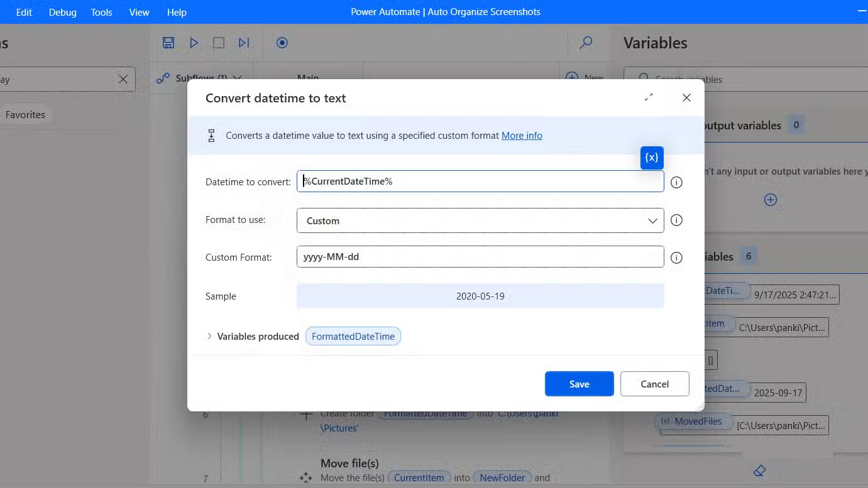Click the Recorder icon in toolbar
The height and width of the screenshot is (488, 868).
[x=282, y=43]
